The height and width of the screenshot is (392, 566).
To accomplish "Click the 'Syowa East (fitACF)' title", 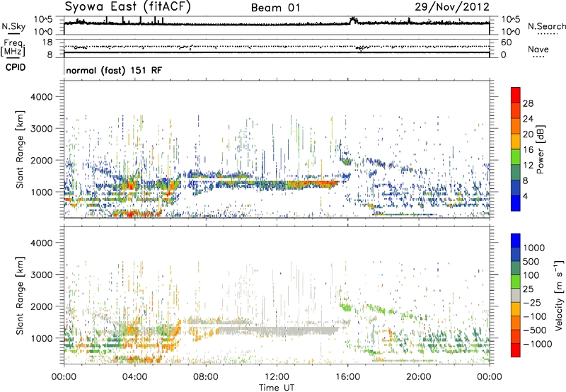I will click(x=128, y=7).
